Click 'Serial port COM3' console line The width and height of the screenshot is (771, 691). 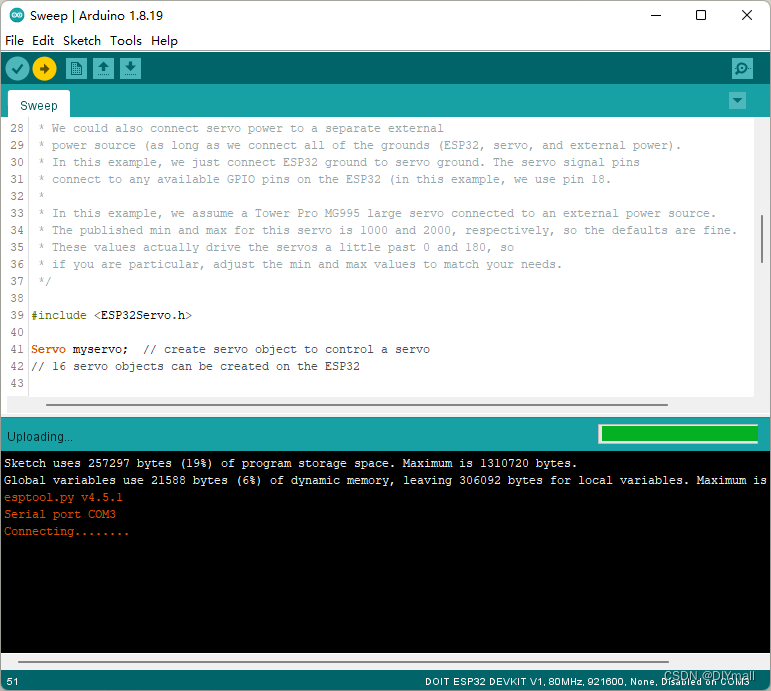point(60,514)
